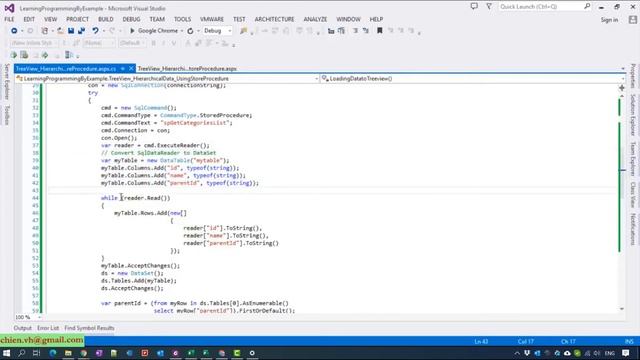Click the Refresh browser icon
This screenshot has height=360, width=640.
coord(190,31)
